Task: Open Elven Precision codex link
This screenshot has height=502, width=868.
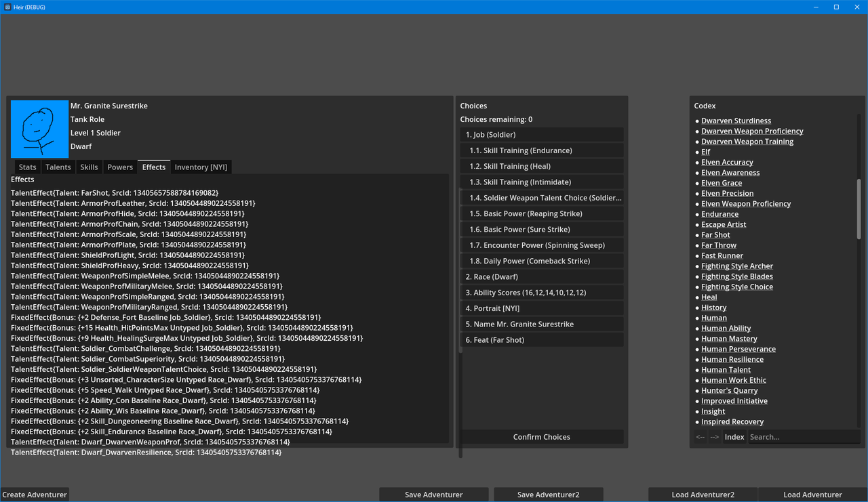Action: [728, 194]
